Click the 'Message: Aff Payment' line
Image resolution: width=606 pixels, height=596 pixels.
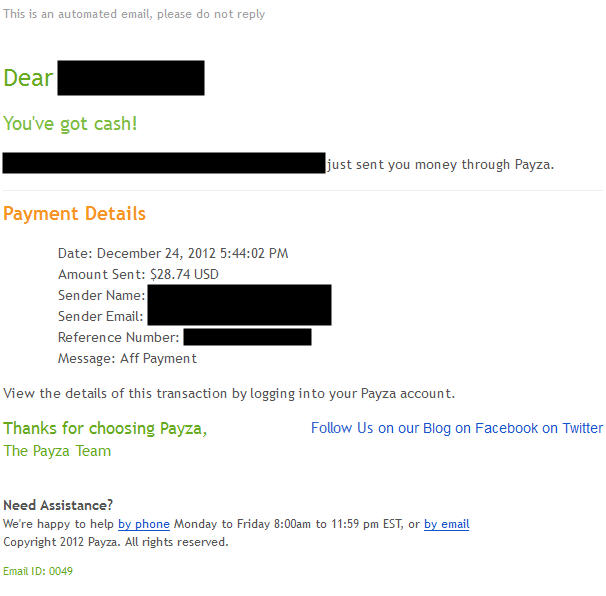tap(128, 359)
